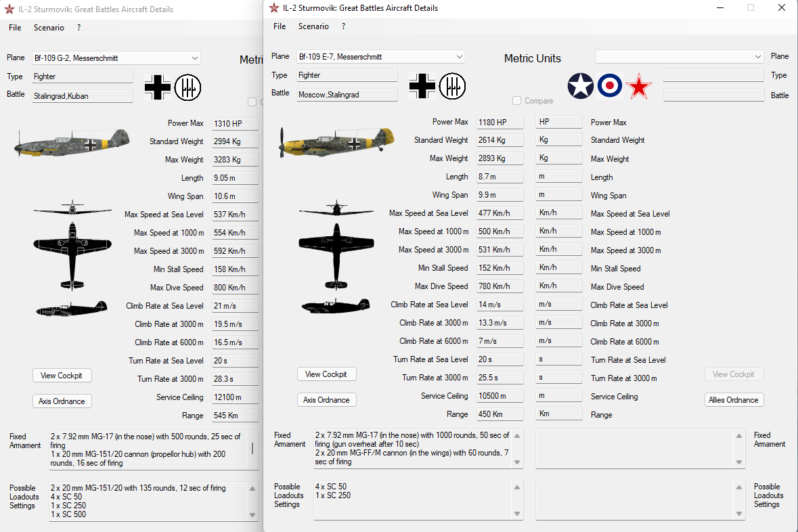Image resolution: width=798 pixels, height=532 pixels.
Task: Open the Plane dropdown showing Bf-109 G-2
Action: coord(116,58)
